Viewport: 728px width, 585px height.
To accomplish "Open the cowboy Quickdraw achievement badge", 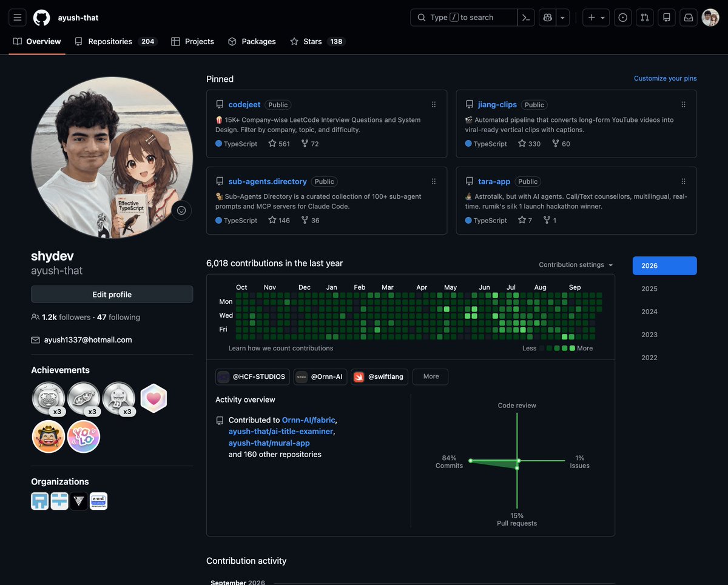I will (48, 436).
